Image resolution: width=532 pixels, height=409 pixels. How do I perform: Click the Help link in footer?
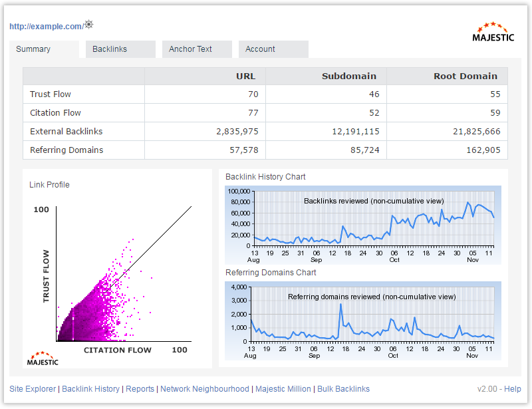pos(513,389)
